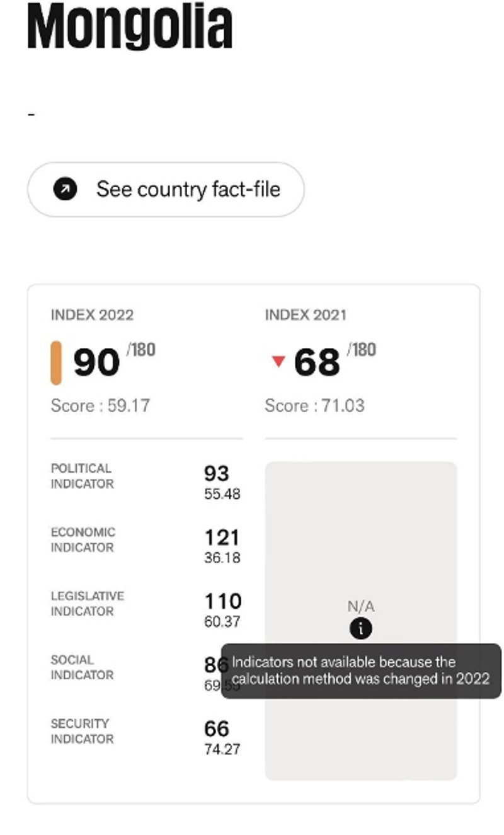Click the red downward triangle indicator
This screenshot has width=504, height=835.
(278, 361)
